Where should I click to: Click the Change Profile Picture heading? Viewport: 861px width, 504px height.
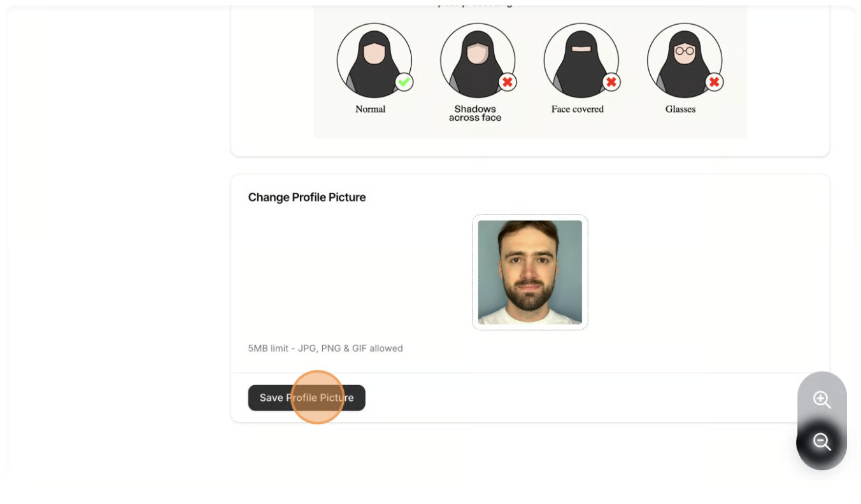point(307,197)
